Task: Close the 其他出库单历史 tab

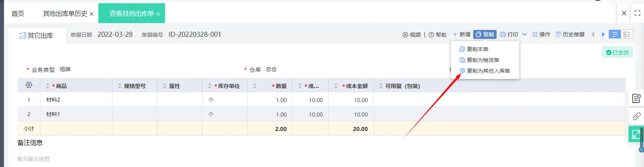Action: tap(91, 14)
